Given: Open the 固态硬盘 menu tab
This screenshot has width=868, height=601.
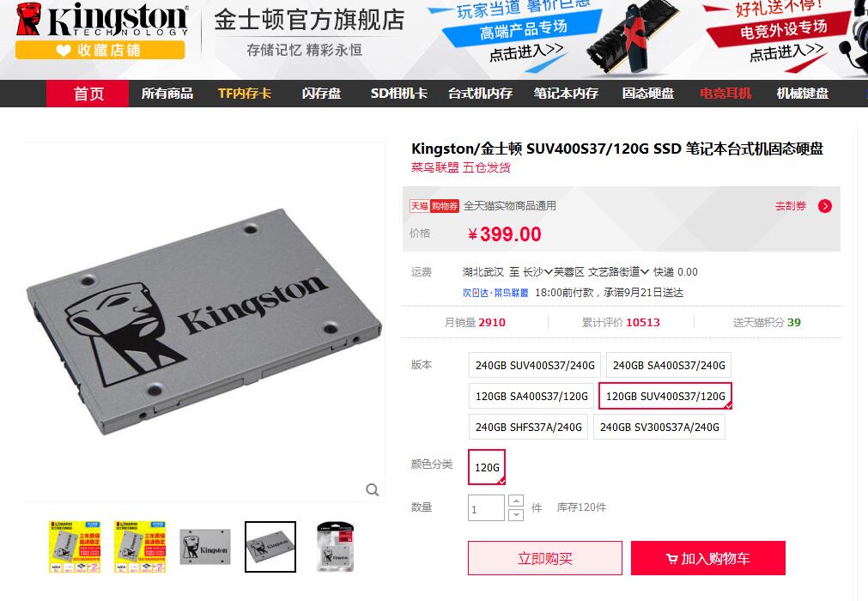Looking at the screenshot, I should click(x=647, y=94).
